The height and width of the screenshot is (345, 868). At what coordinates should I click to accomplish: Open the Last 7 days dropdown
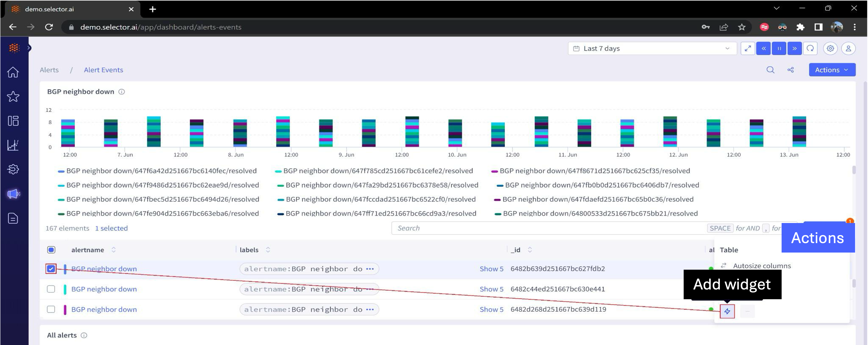point(652,48)
